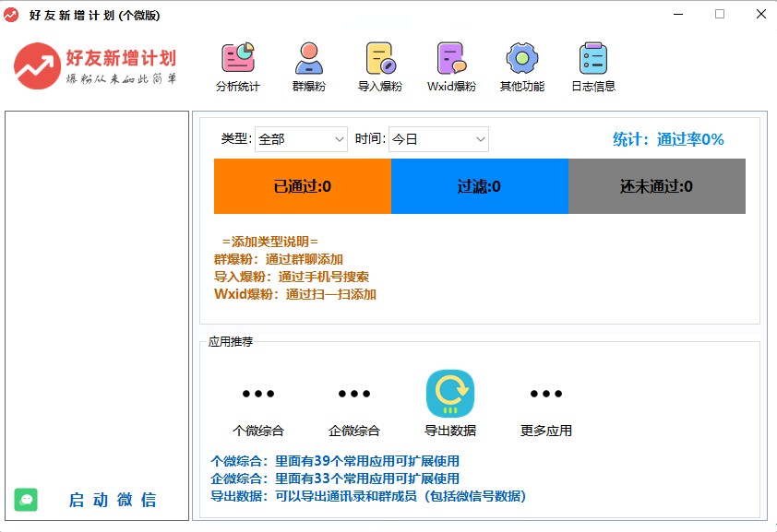The image size is (777, 532).
Task: Click the blue 过滤 block
Action: [479, 186]
